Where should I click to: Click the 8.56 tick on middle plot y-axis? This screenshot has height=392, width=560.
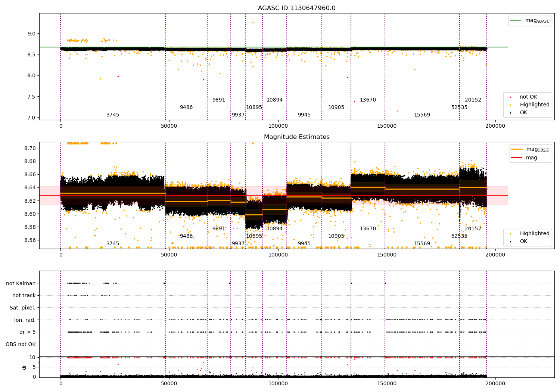point(30,240)
